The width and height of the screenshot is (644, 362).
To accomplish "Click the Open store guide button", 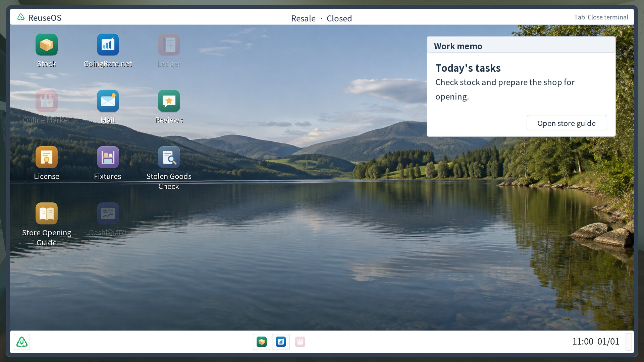I will (567, 123).
